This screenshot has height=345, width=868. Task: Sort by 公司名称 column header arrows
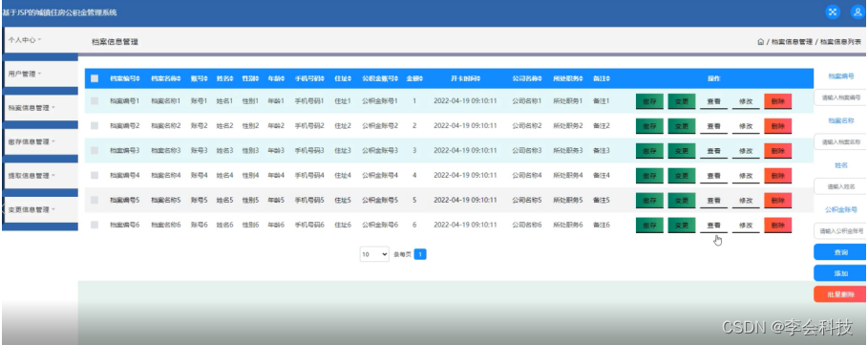coord(541,78)
